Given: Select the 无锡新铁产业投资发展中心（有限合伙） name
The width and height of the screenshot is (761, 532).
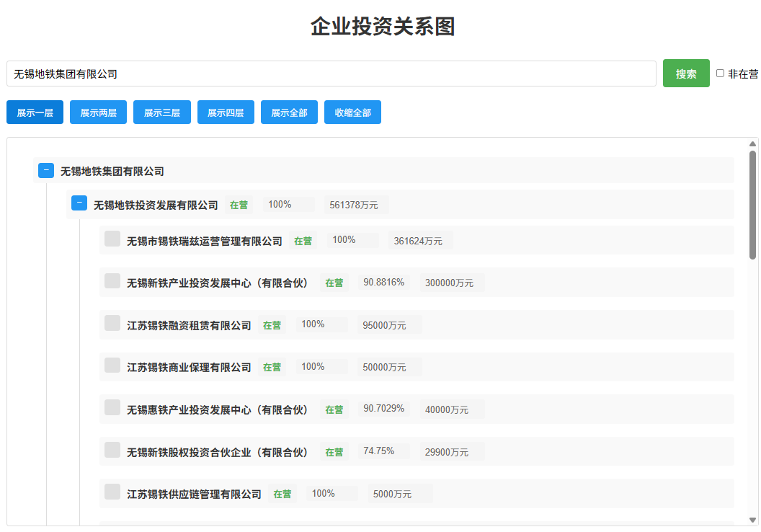Looking at the screenshot, I should tap(218, 283).
